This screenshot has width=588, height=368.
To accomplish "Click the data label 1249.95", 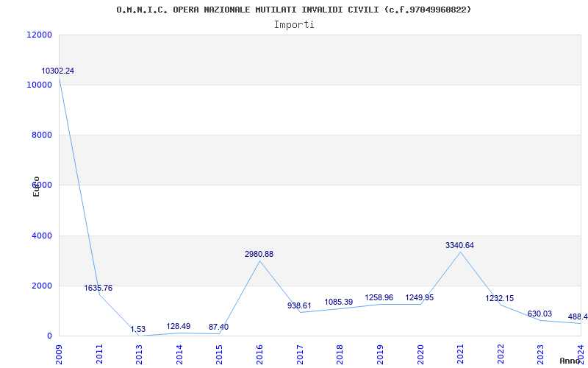I will click(419, 297).
